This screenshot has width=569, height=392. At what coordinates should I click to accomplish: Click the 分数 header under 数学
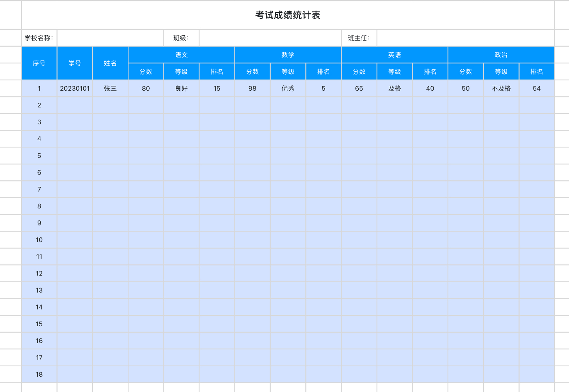(x=253, y=71)
